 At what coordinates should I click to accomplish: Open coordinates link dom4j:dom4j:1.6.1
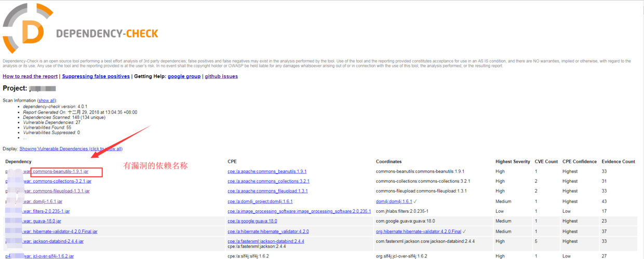pyautogui.click(x=394, y=201)
